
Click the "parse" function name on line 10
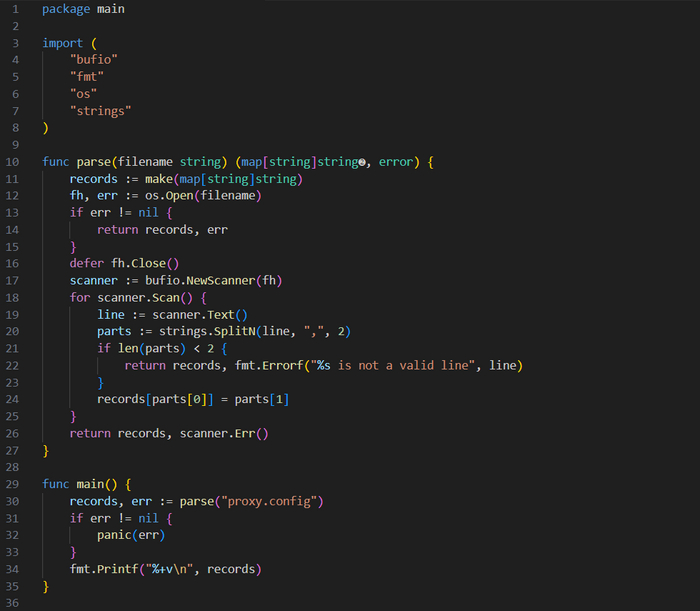click(x=94, y=162)
